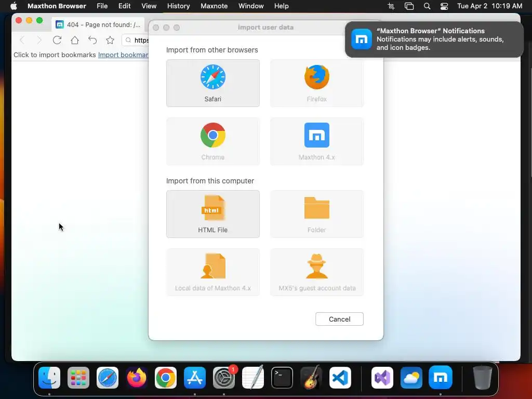The width and height of the screenshot is (532, 399).
Task: Open Spotlight search in menu bar
Action: (427, 6)
